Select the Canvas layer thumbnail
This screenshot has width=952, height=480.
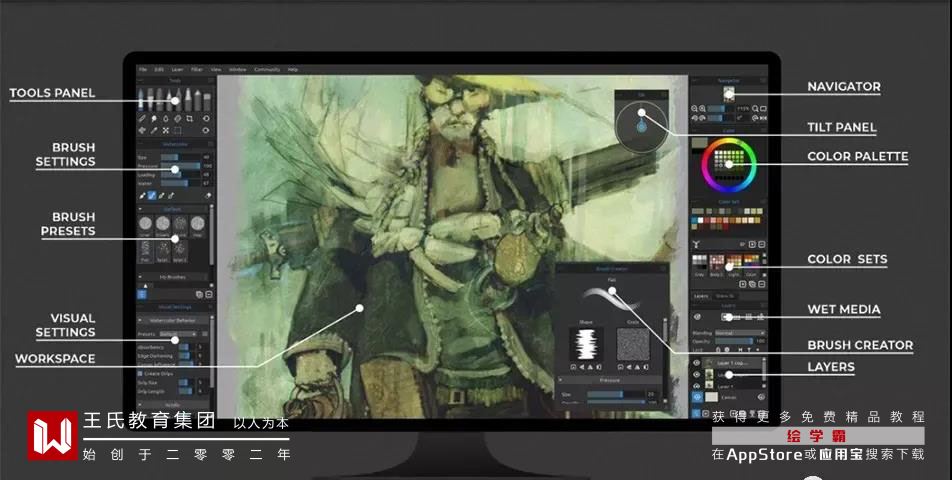click(711, 397)
